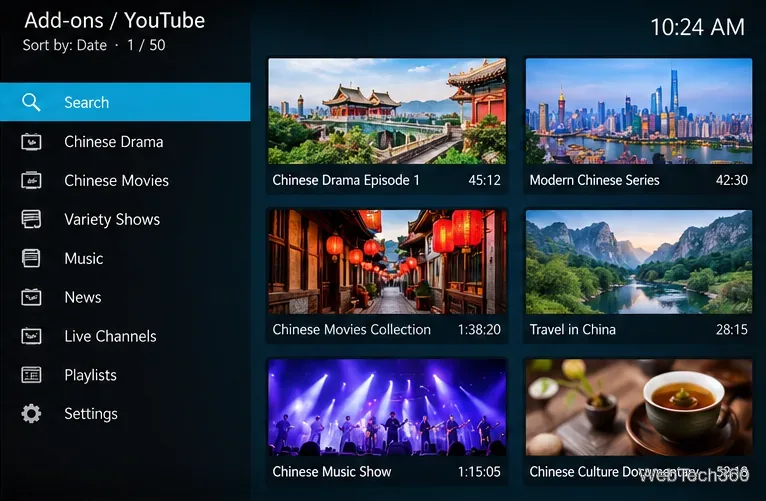Click the Chinese Movies folder icon

(31, 180)
